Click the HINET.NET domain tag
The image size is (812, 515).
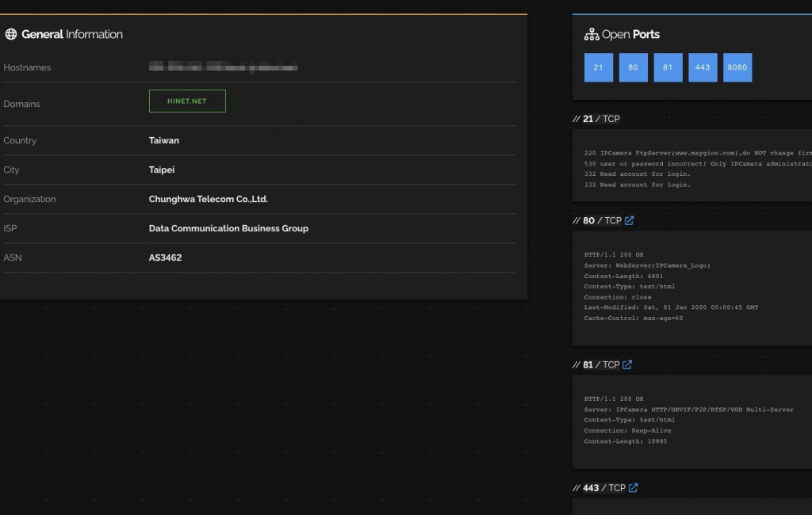point(187,101)
